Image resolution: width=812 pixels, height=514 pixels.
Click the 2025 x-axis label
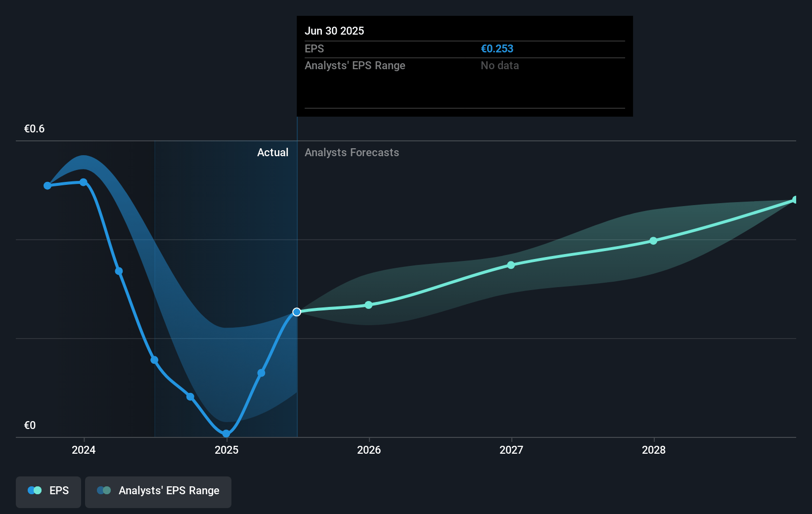(226, 450)
